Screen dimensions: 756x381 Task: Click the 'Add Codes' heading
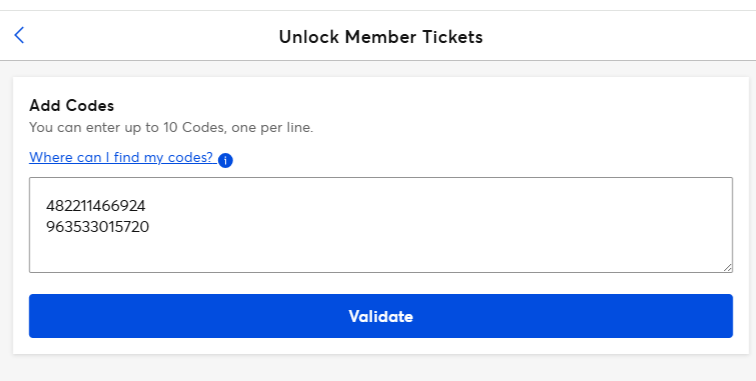tap(72, 106)
